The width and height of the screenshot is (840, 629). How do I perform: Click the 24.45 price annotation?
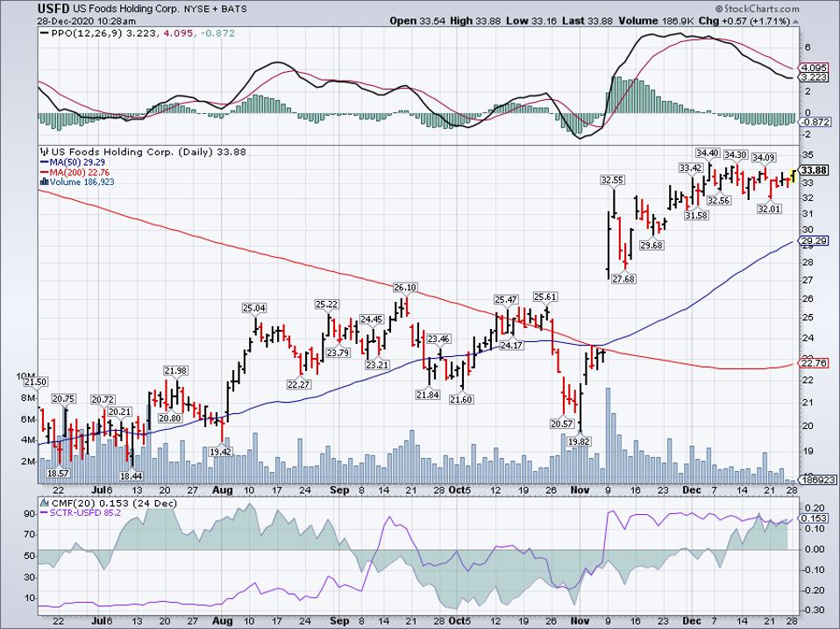pyautogui.click(x=371, y=319)
